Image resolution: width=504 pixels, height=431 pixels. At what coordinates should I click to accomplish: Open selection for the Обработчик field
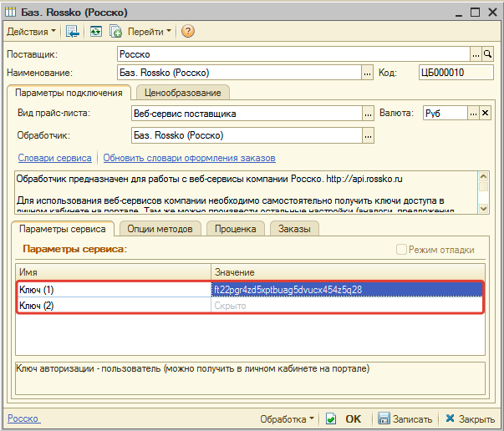point(368,135)
